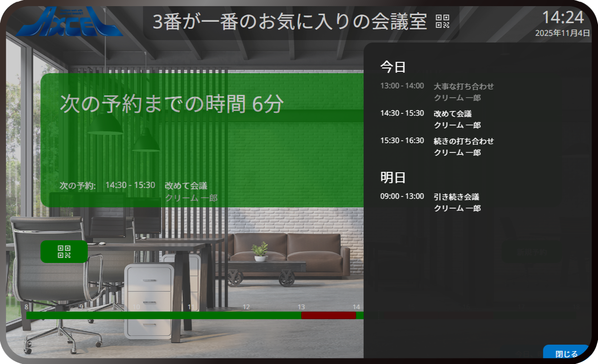Click 改めて会議 in the green status card

[x=186, y=186]
